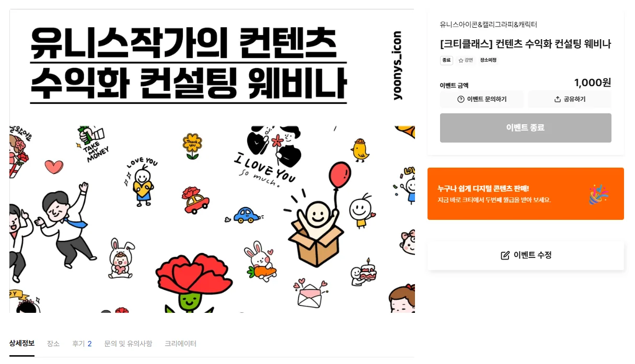Click the 이벤트 문의하기 button
The width and height of the screenshot is (635, 364).
pyautogui.click(x=482, y=99)
